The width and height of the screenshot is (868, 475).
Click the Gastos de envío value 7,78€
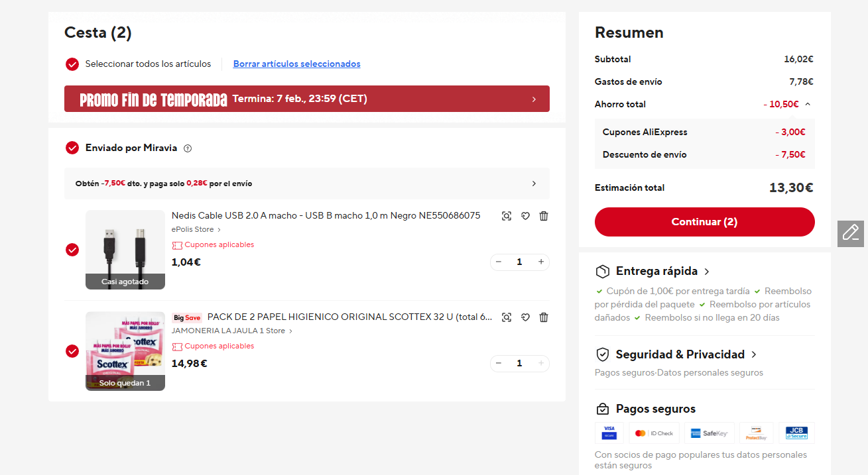point(801,81)
